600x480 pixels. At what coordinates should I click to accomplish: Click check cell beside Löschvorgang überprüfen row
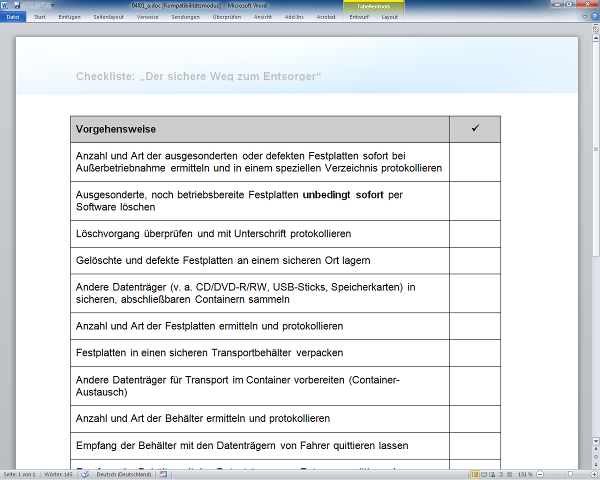[474, 234]
